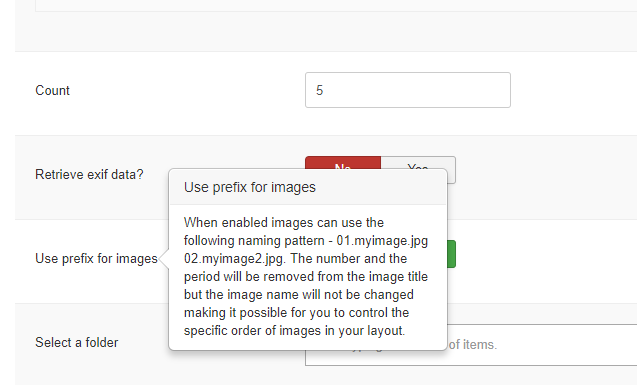
Task: Click the 'Select a folder' label
Action: (x=77, y=342)
